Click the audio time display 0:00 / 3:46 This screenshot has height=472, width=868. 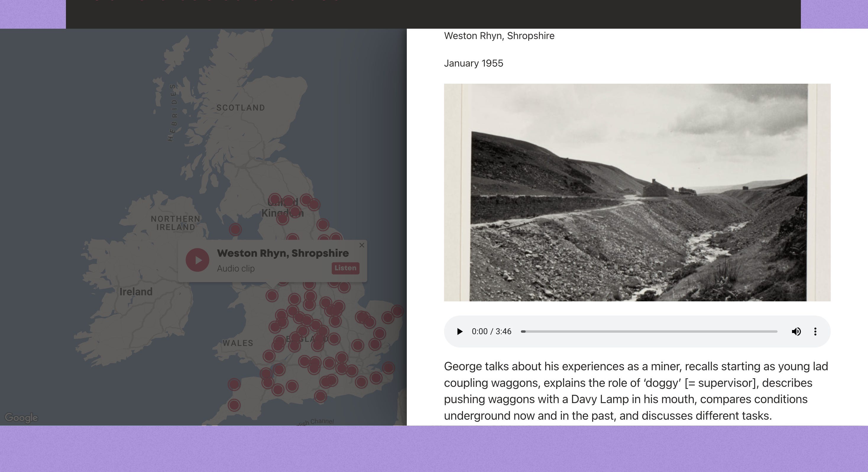pos(492,332)
